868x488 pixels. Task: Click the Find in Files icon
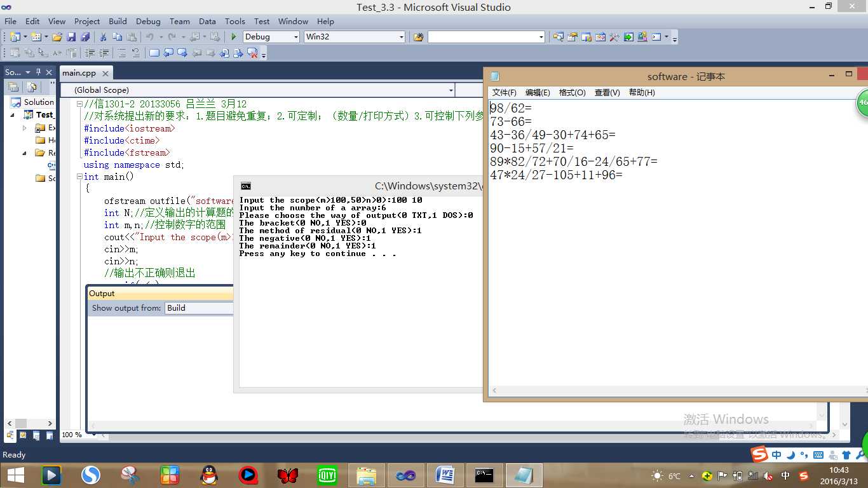418,37
